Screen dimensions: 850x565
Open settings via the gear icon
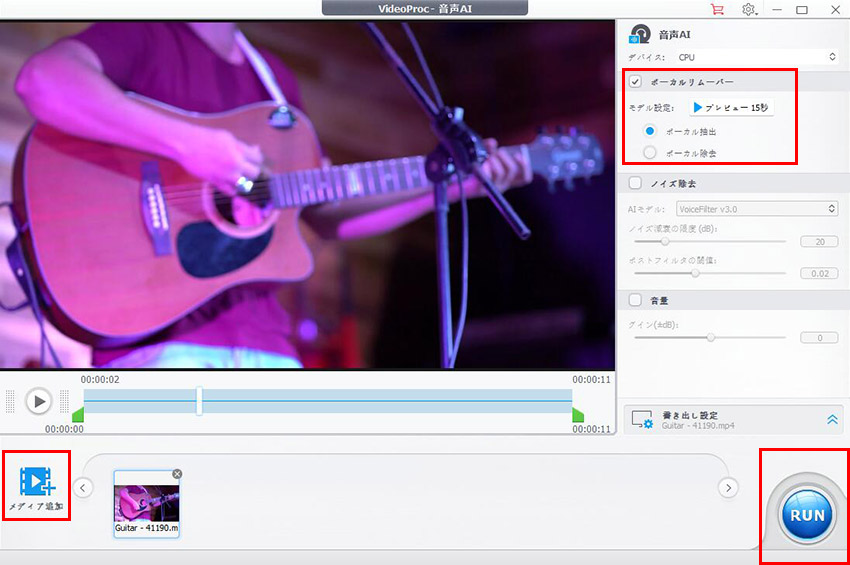(749, 9)
